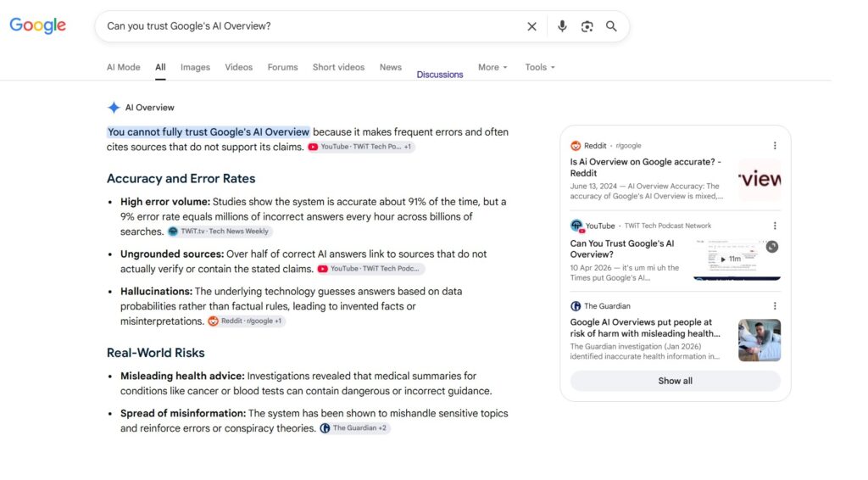Click 'TWiT Tech Podcast Network' channel label

click(x=668, y=226)
